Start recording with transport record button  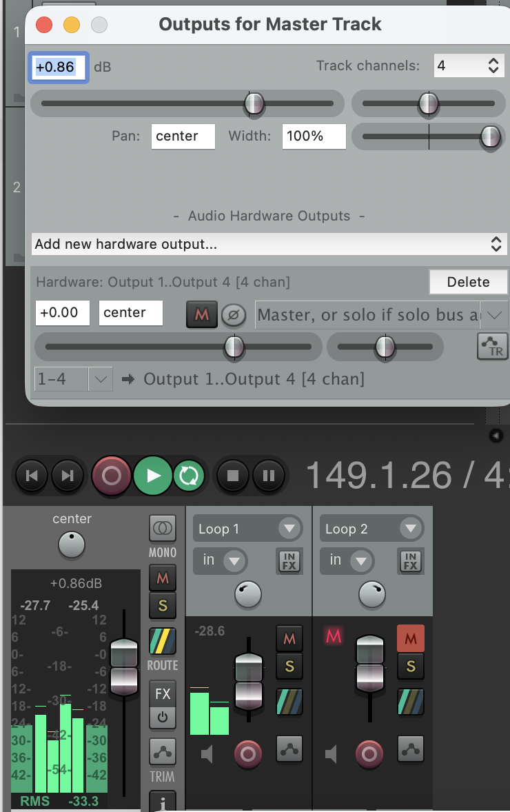tap(112, 476)
